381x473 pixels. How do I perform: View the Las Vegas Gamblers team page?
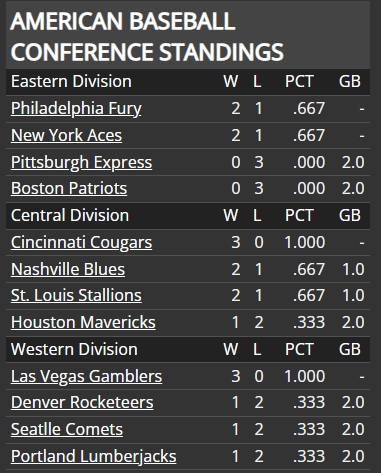tap(86, 376)
